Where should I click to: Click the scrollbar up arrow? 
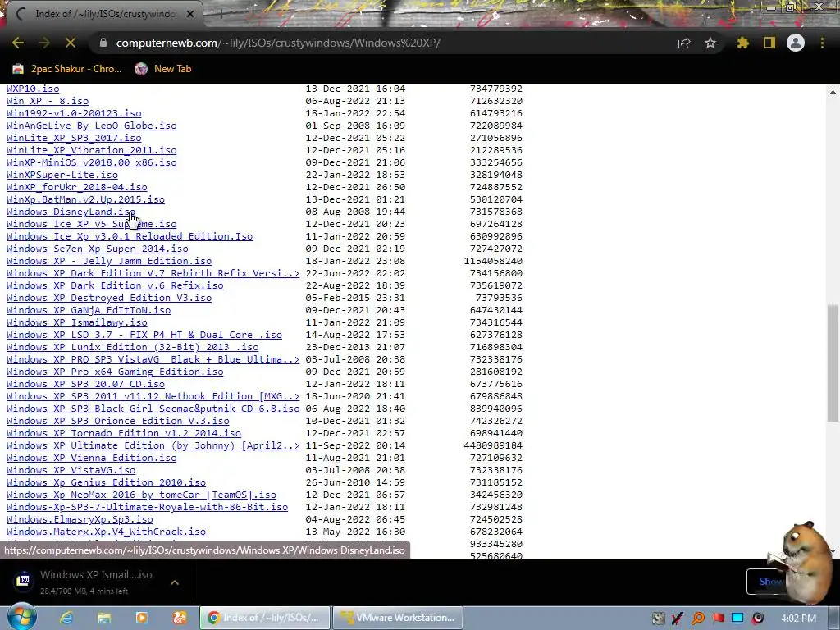tap(833, 92)
